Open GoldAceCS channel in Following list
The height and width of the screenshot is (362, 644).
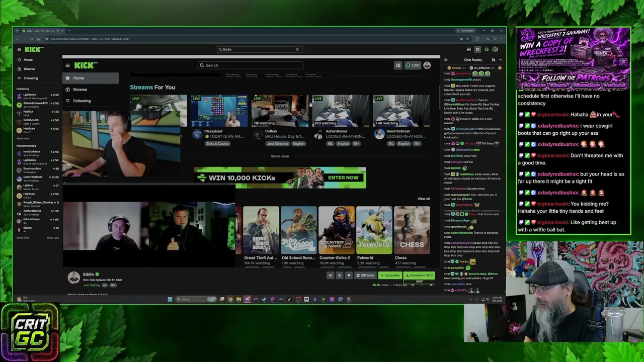tap(38, 121)
